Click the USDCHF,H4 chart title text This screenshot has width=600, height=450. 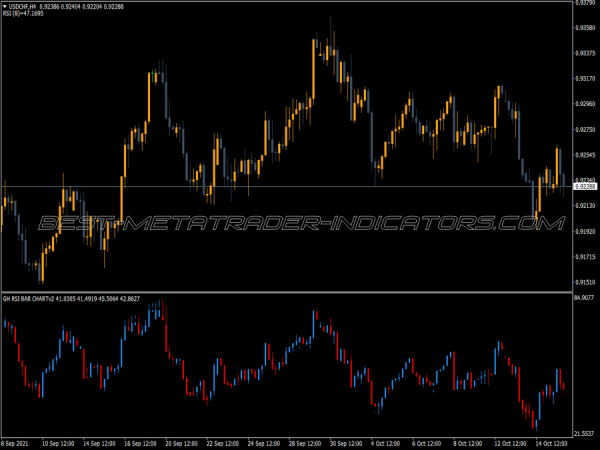click(22, 7)
